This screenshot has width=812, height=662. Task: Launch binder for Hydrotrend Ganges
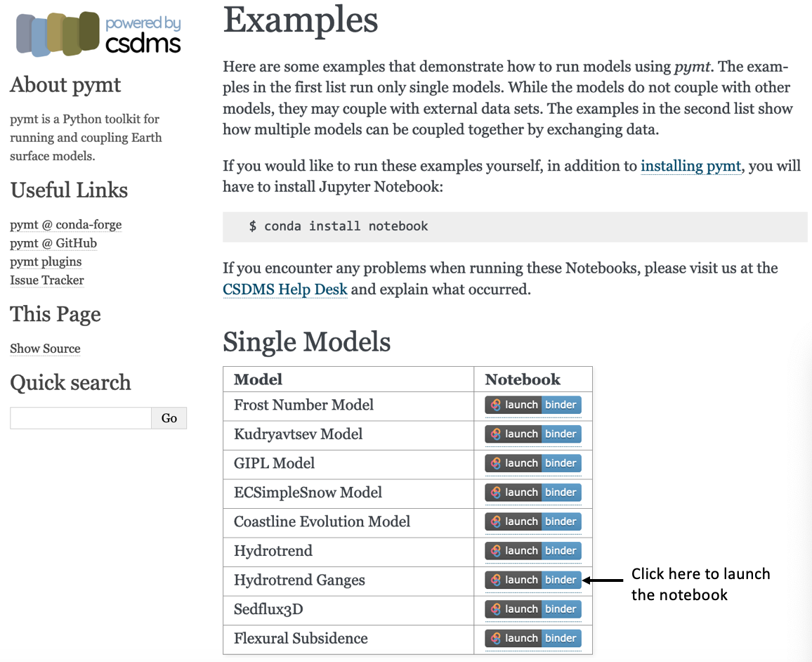point(533,580)
